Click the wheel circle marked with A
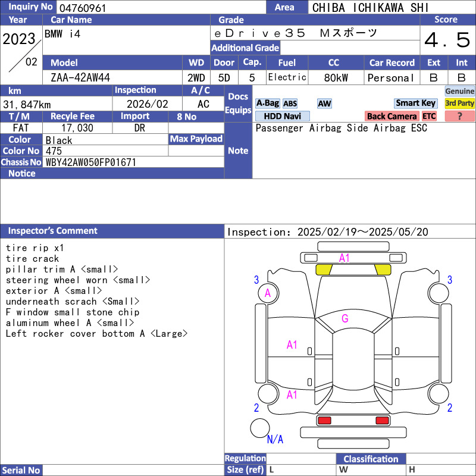 (268, 293)
